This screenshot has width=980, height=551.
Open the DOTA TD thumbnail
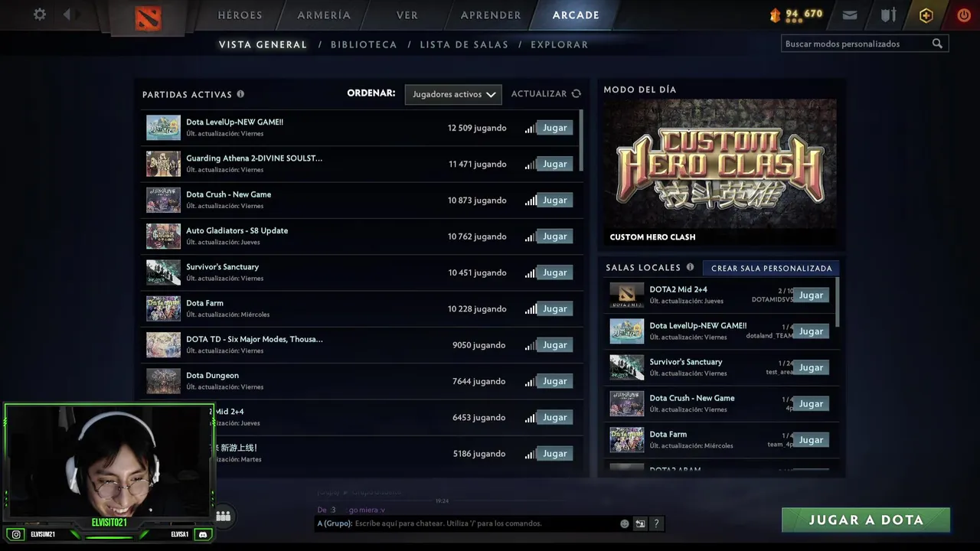coord(163,345)
